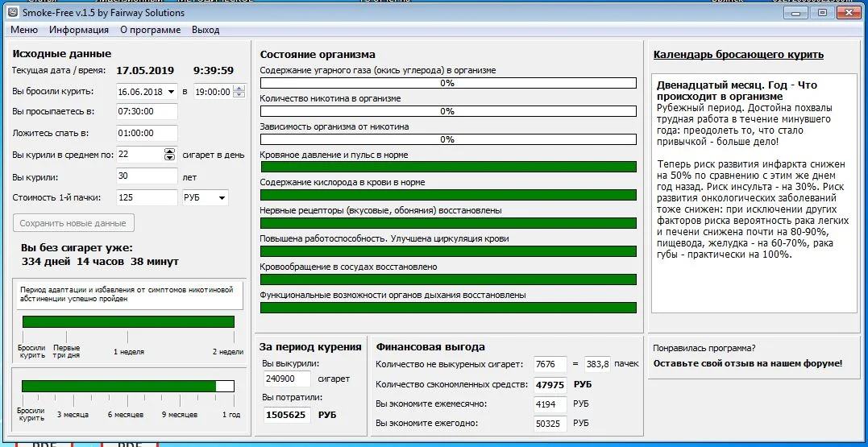The height and width of the screenshot is (447, 868).
Task: Increase the quit time with up arrow
Action: click(239, 89)
